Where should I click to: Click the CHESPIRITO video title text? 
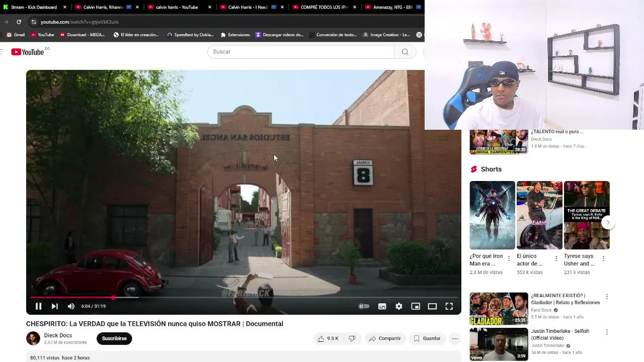154,324
